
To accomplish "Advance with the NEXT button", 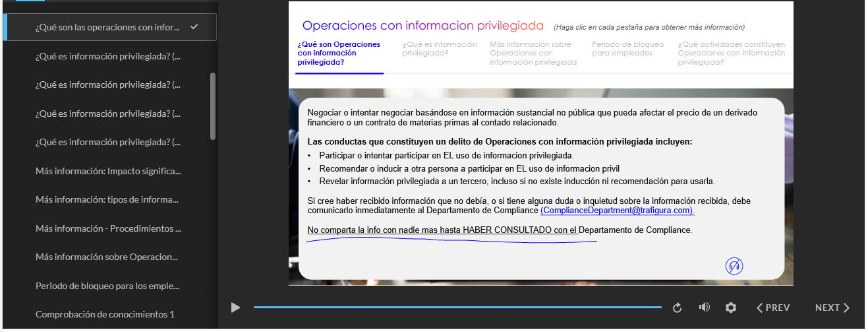I will (832, 308).
